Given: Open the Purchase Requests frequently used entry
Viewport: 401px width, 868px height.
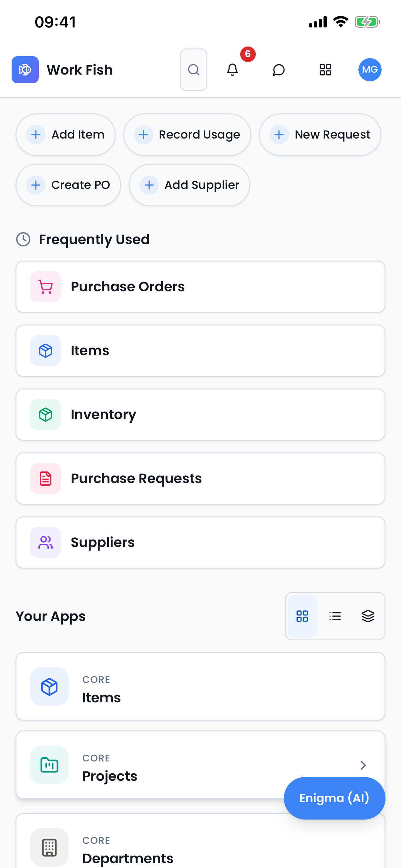Looking at the screenshot, I should pyautogui.click(x=200, y=479).
